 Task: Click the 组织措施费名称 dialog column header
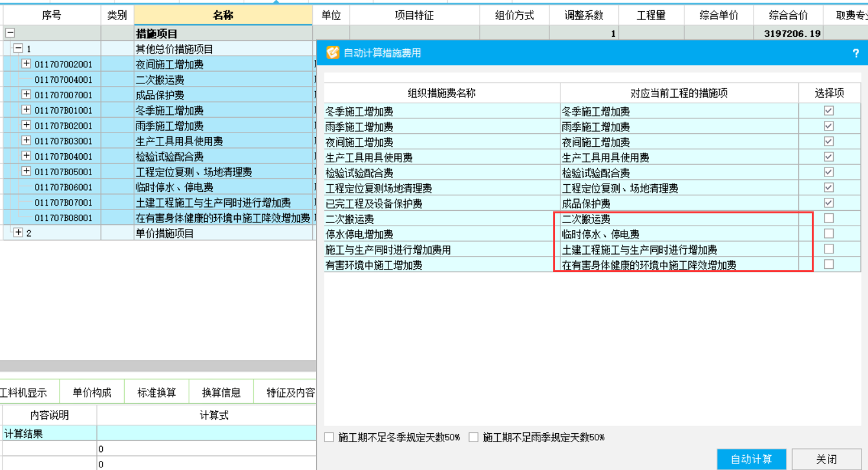[x=441, y=93]
